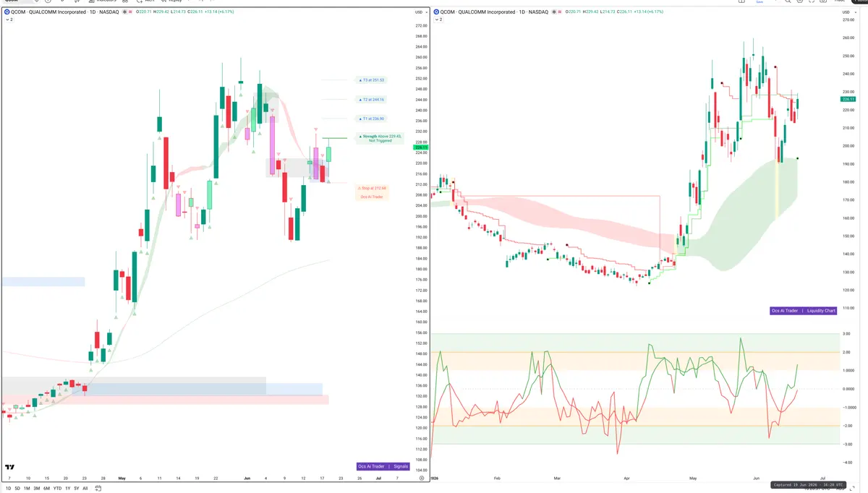This screenshot has height=493, width=868.
Task: Click market status icon in left chart legend
Action: coord(124,12)
